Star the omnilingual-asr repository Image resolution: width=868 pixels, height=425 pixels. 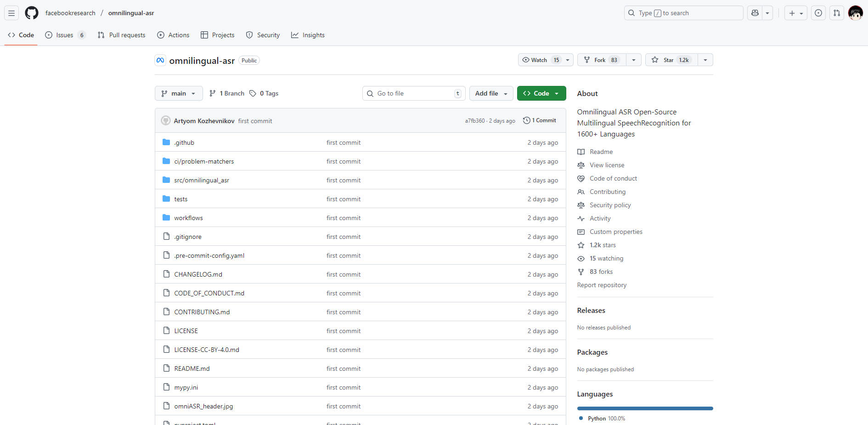(x=671, y=60)
